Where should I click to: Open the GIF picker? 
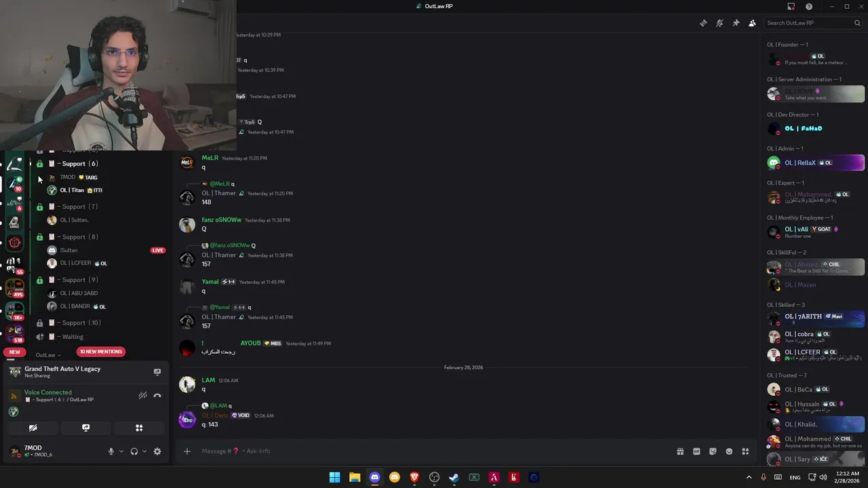(696, 451)
